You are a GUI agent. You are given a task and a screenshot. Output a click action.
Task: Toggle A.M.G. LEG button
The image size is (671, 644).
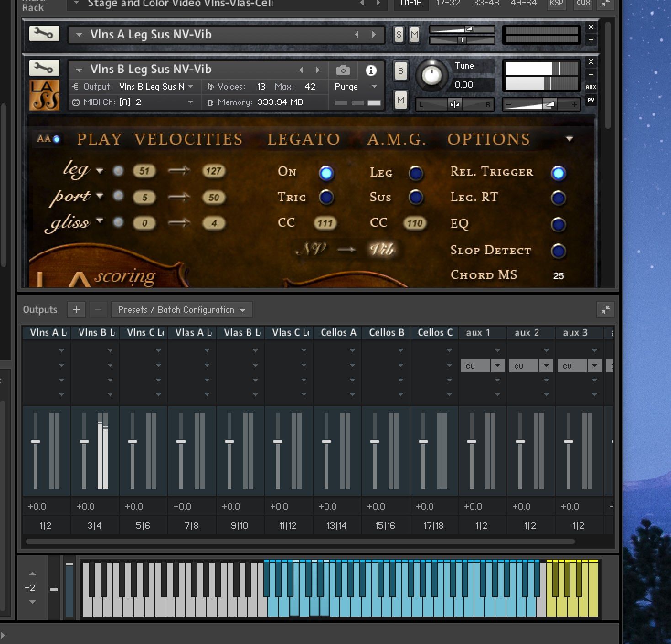click(415, 173)
